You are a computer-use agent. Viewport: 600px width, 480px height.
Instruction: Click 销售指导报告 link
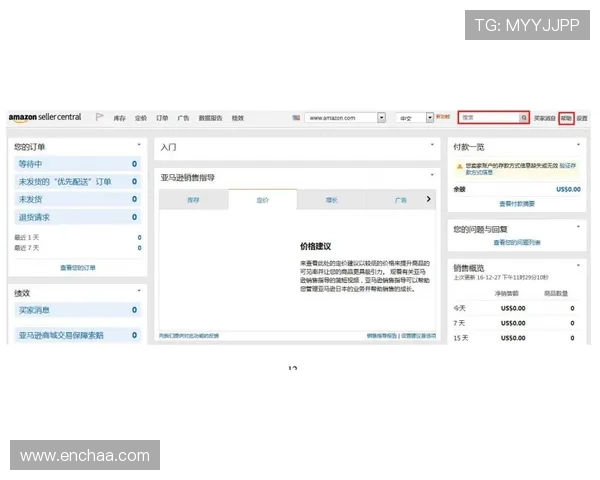tap(382, 336)
